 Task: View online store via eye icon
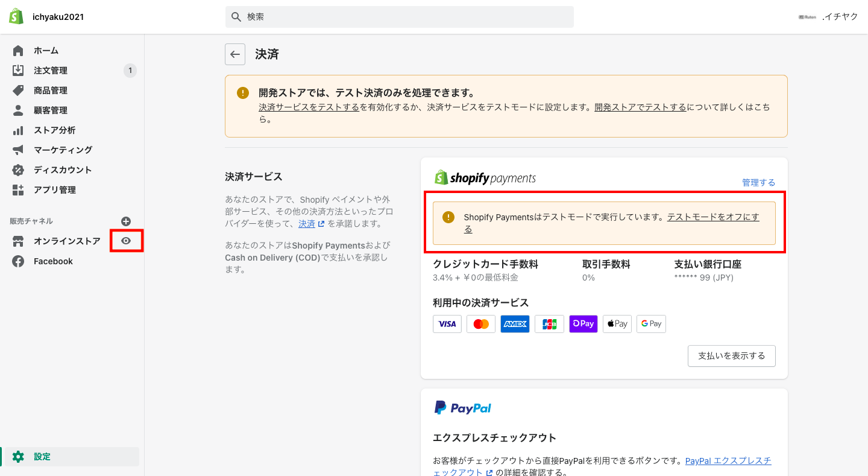coord(126,241)
